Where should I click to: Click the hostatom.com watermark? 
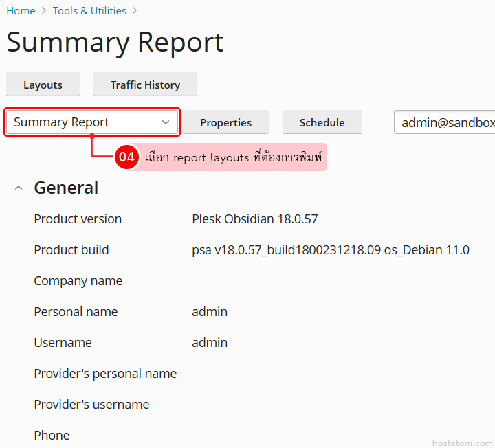pos(462,443)
